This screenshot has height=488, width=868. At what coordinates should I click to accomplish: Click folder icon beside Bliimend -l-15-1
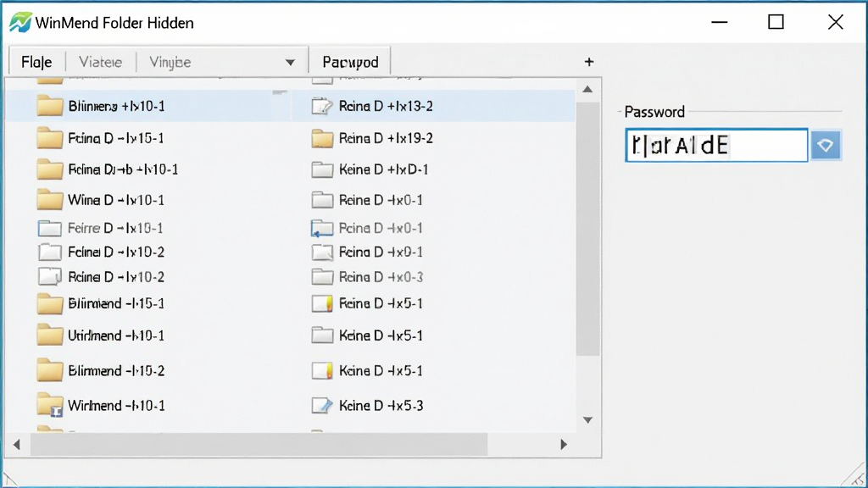point(50,304)
